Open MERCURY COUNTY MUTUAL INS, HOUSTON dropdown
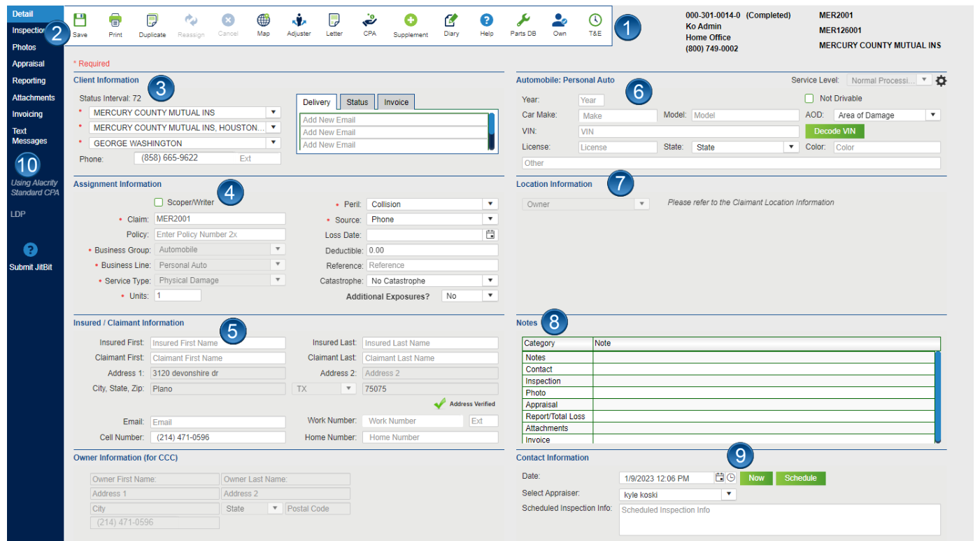980x541 pixels. pos(273,127)
